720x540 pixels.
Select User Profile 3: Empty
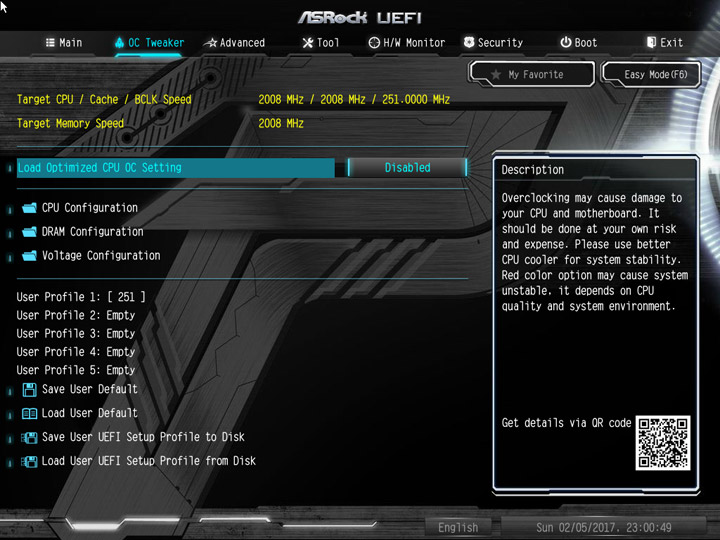coord(76,334)
